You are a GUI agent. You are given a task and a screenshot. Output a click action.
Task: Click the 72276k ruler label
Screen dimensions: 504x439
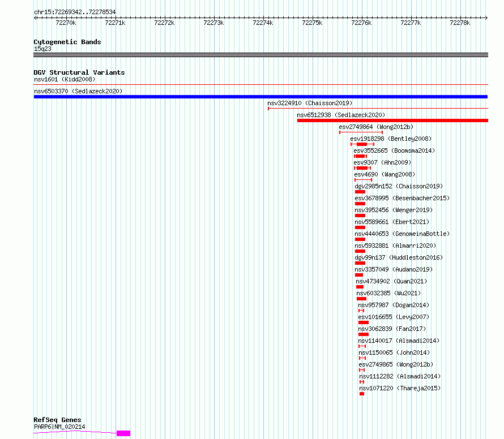point(361,23)
